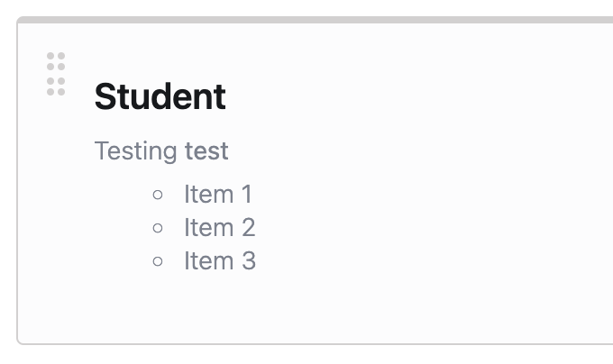The width and height of the screenshot is (613, 364).
Task: Grab the six-dot drag handle icon
Action: (x=56, y=74)
